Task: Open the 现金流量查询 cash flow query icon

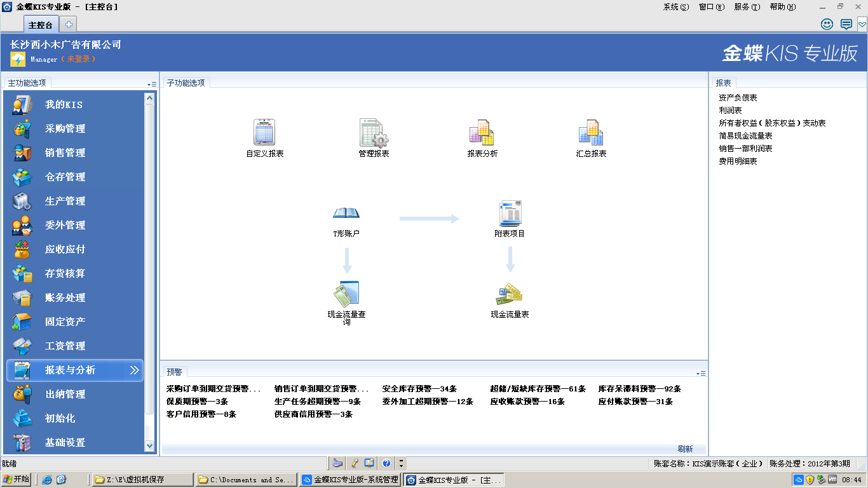Action: tap(346, 294)
